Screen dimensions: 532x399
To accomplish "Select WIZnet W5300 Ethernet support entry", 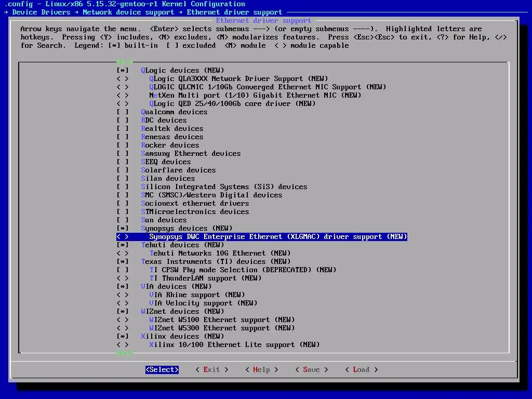I will [x=222, y=328].
